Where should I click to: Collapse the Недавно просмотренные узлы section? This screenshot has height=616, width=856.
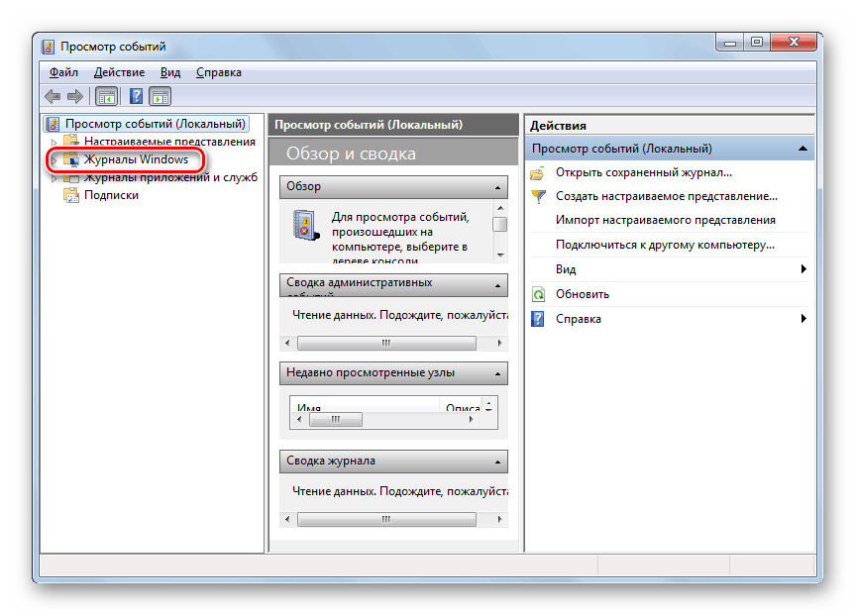(x=498, y=373)
